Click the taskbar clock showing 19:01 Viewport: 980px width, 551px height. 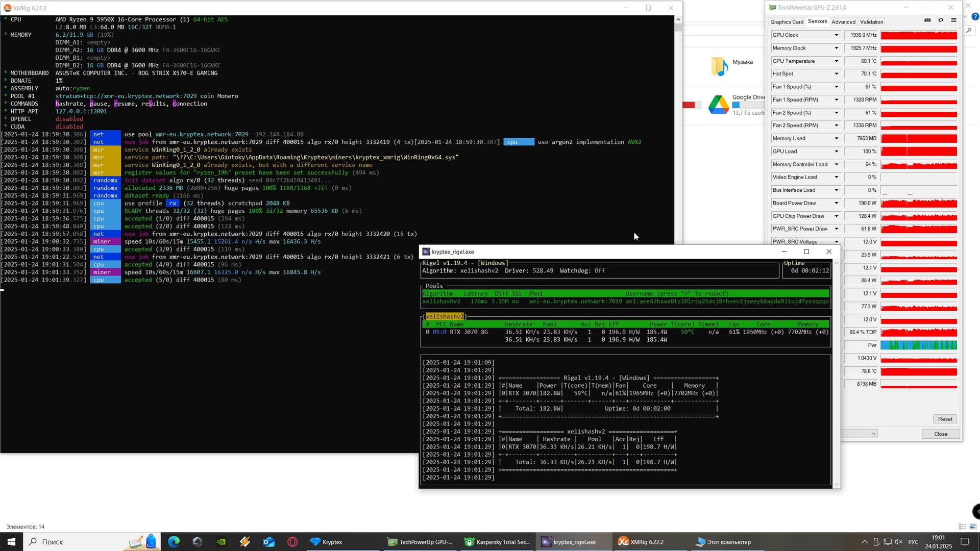tap(938, 542)
